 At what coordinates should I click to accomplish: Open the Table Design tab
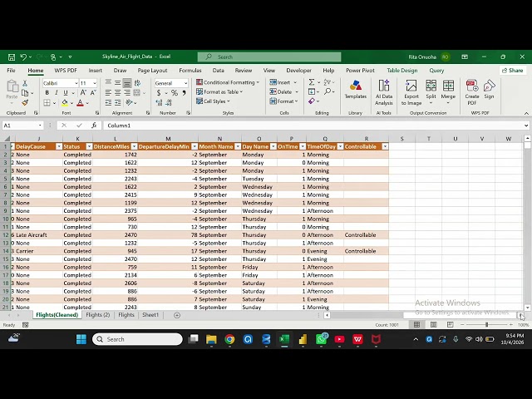point(402,71)
